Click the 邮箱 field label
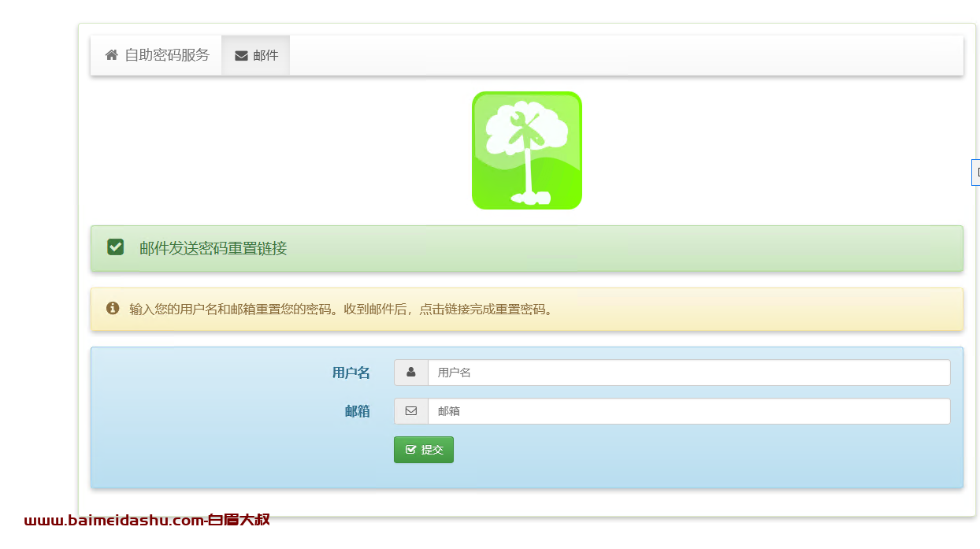Screen dimensions: 980x549 tap(358, 411)
